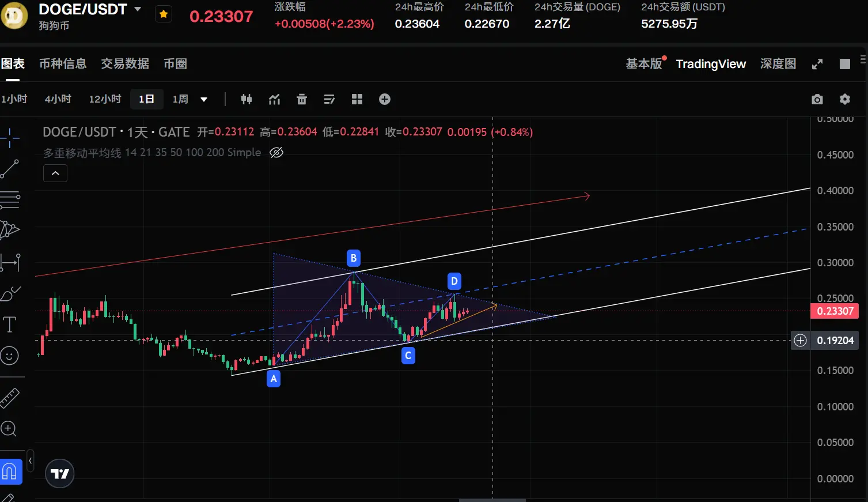The height and width of the screenshot is (502, 868).
Task: Open the grid layout selector icon
Action: point(357,99)
